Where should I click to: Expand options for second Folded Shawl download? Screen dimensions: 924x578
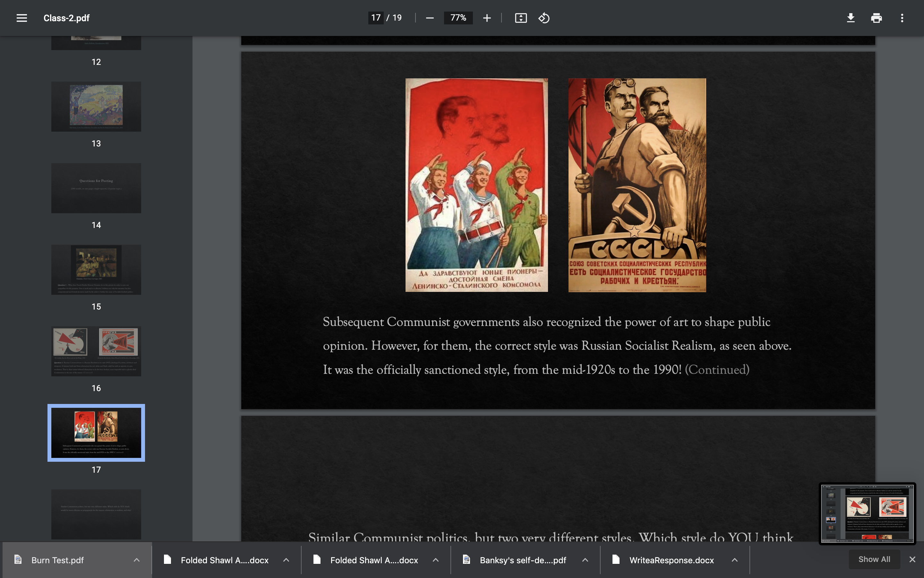(435, 560)
